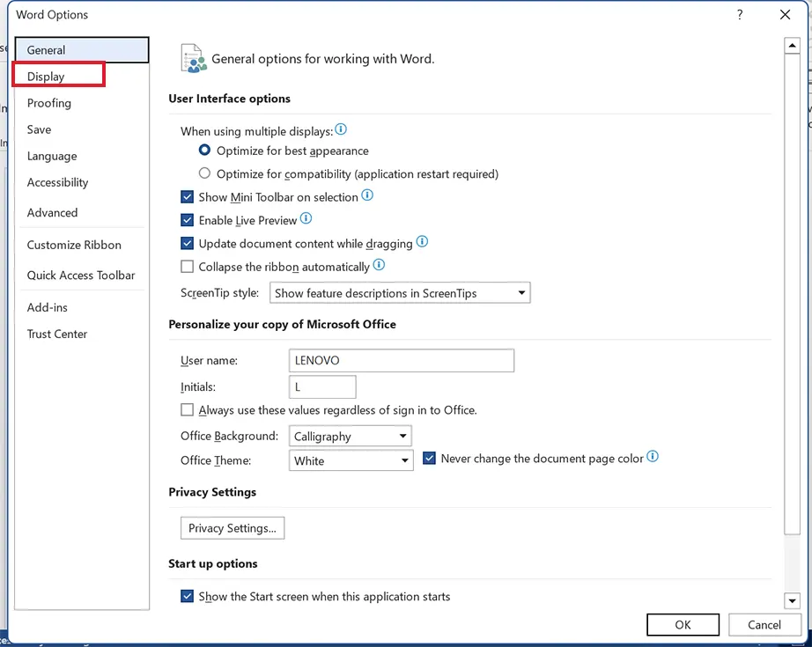
Task: Click info icon for Collapse the ribbon automatically
Action: (379, 265)
